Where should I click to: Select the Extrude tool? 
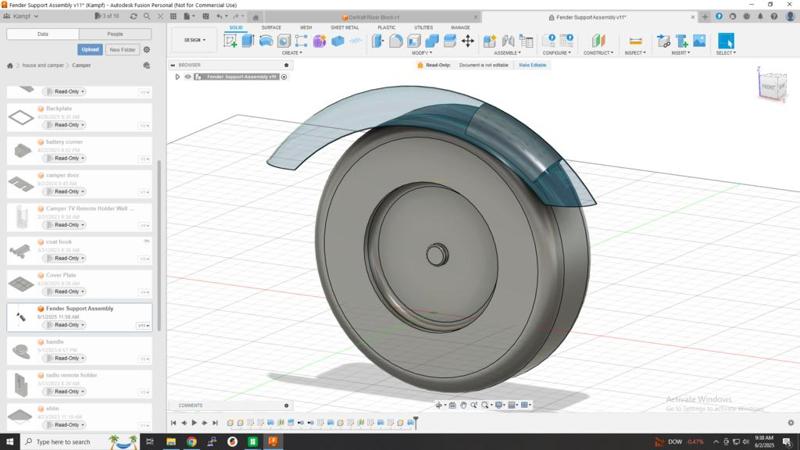pyautogui.click(x=248, y=41)
